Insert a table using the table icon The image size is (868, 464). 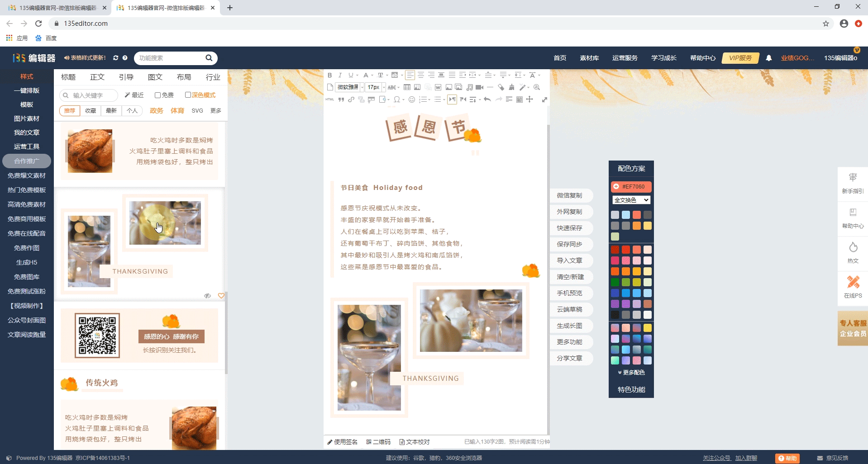coord(407,87)
